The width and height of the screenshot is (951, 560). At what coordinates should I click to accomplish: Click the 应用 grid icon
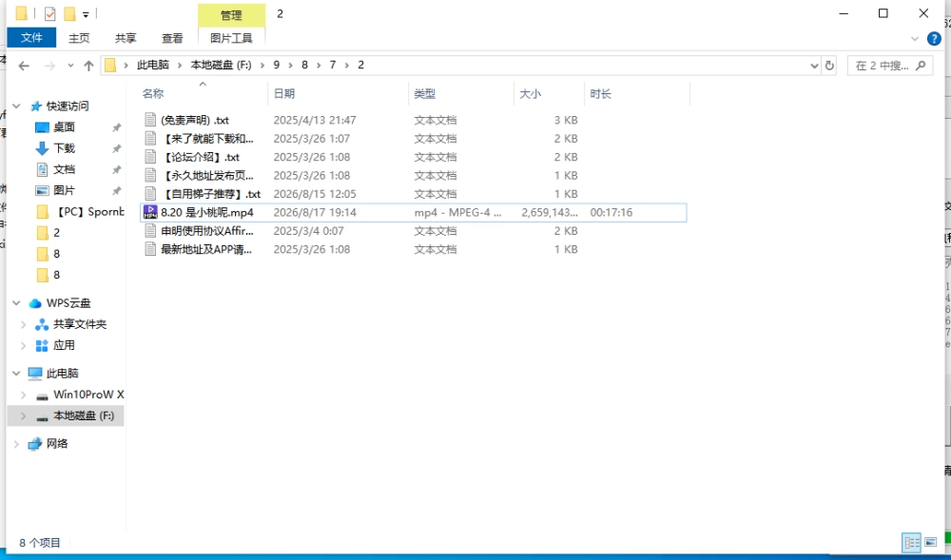[42, 346]
